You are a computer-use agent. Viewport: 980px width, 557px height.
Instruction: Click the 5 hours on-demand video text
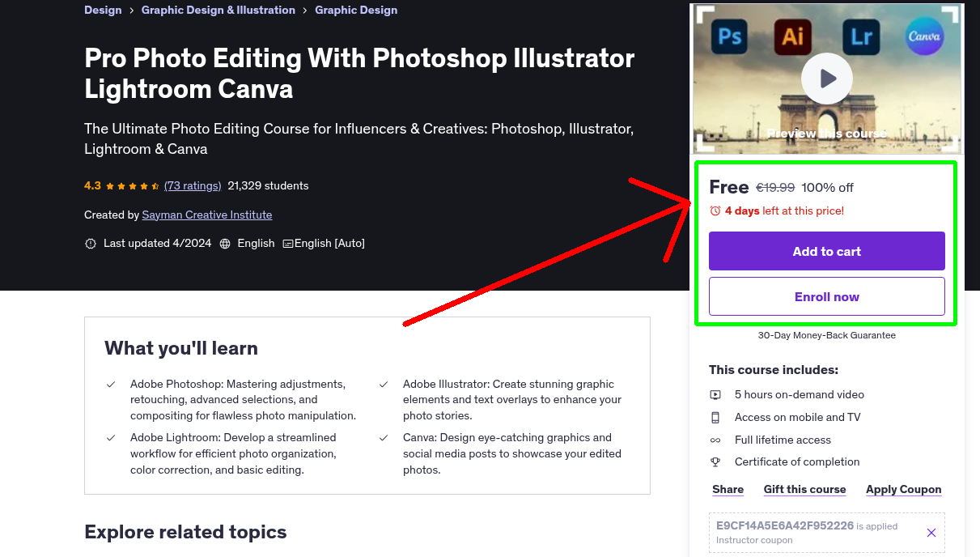click(800, 395)
